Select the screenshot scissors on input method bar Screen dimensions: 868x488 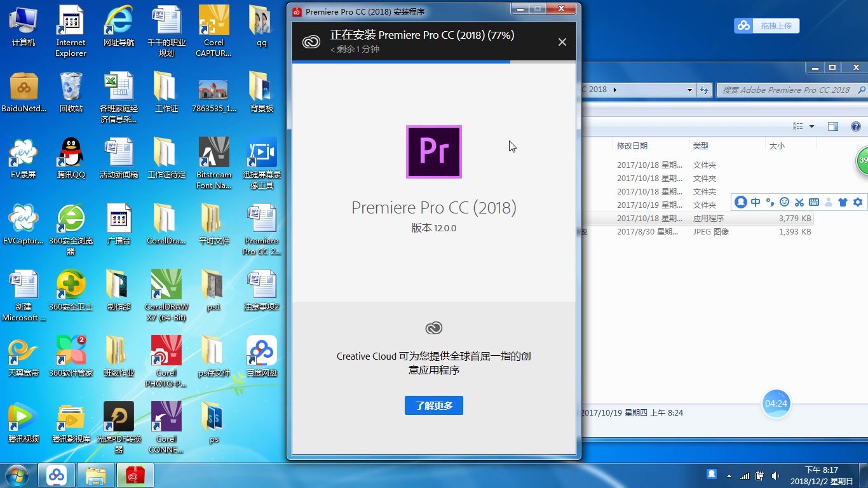click(x=799, y=201)
